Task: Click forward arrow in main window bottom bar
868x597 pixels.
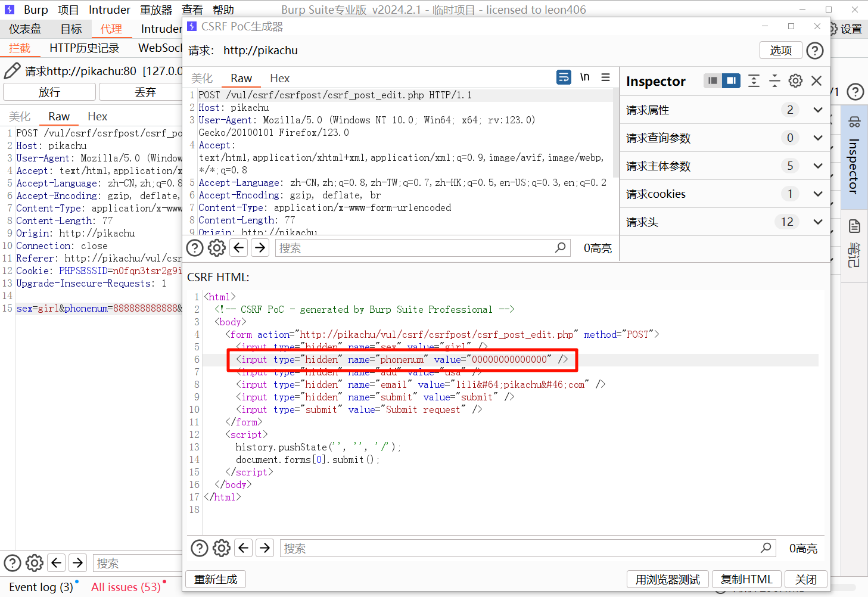Action: (78, 562)
